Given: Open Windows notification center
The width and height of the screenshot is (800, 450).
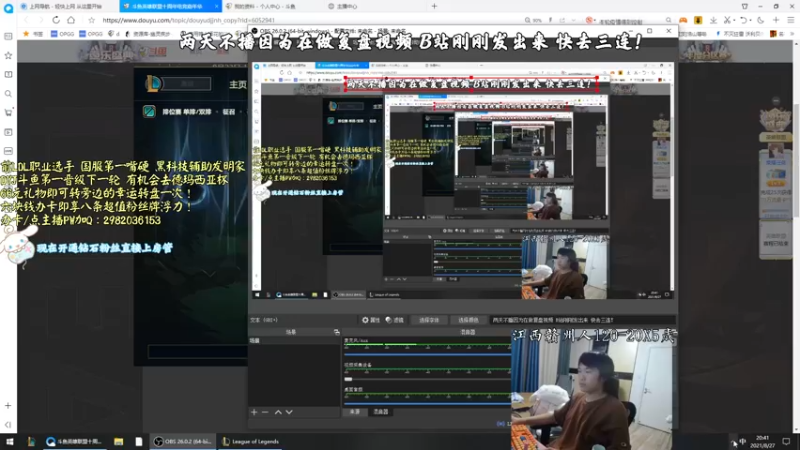Looking at the screenshot, I should pyautogui.click(x=786, y=441).
